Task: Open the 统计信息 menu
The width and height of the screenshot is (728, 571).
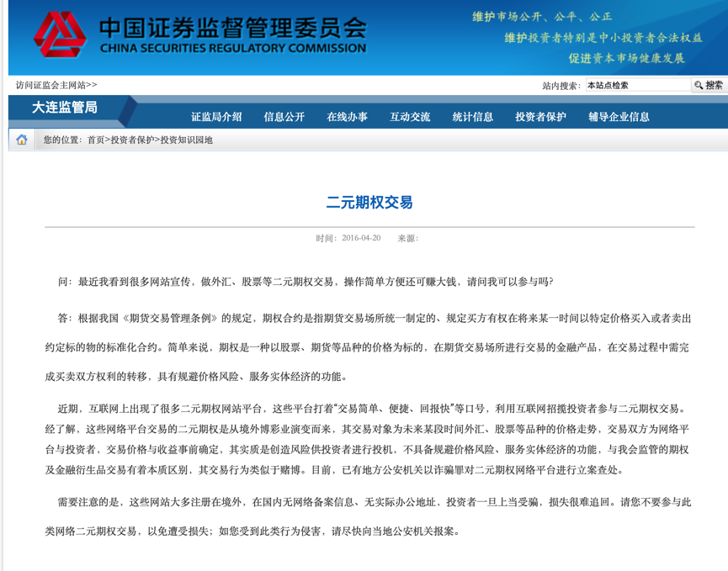Action: [x=473, y=117]
